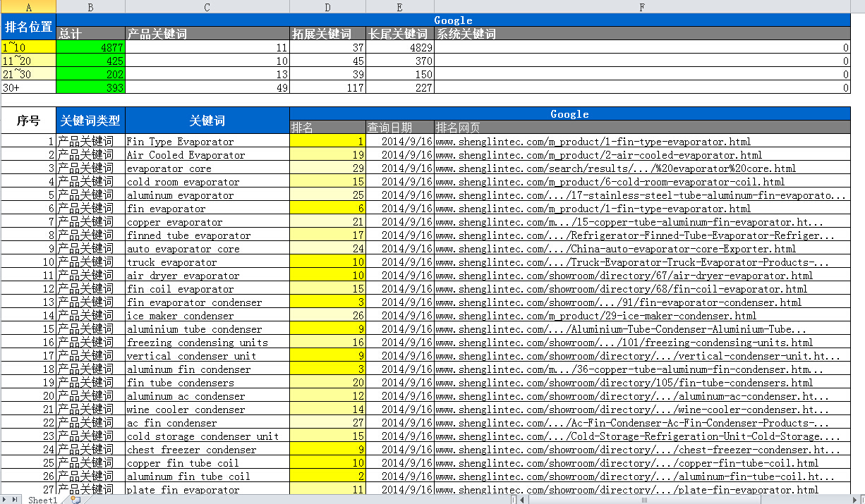Insert a new worksheet using tab icon
This screenshot has height=504, width=865.
pos(75,500)
